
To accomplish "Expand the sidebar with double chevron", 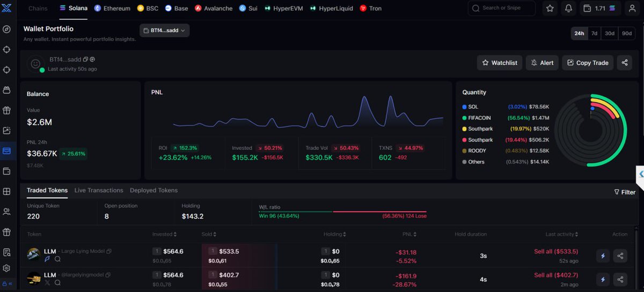I will (9, 284).
